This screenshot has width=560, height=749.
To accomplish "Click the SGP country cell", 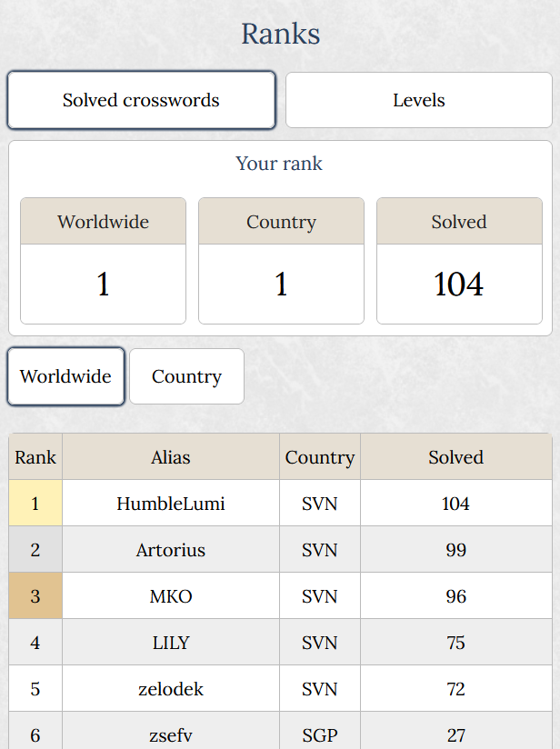I will (319, 734).
